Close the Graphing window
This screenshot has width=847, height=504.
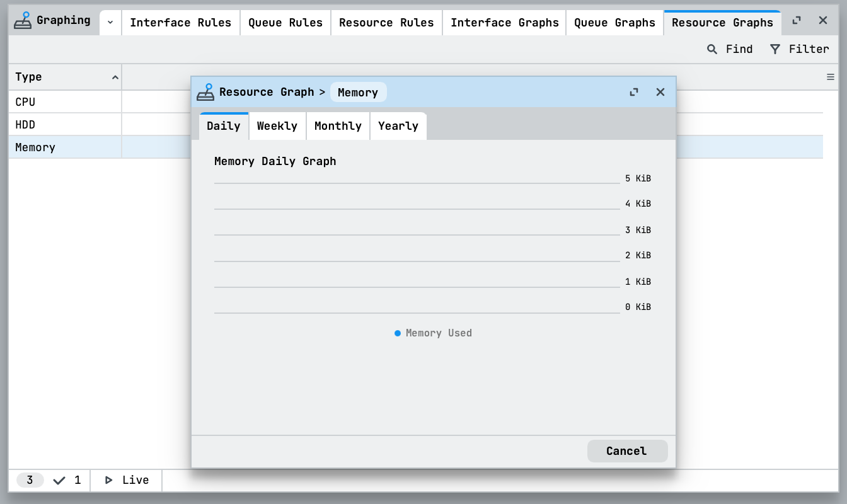pos(823,21)
